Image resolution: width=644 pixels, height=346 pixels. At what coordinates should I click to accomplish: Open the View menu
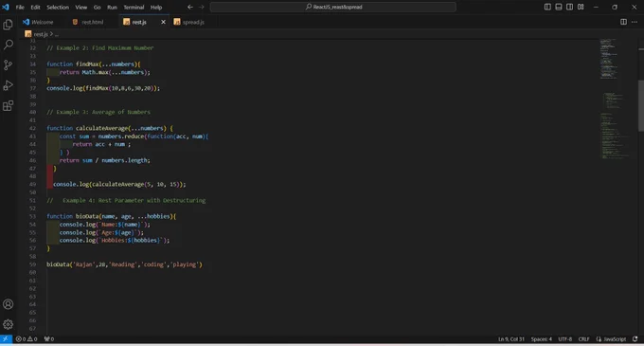80,7
